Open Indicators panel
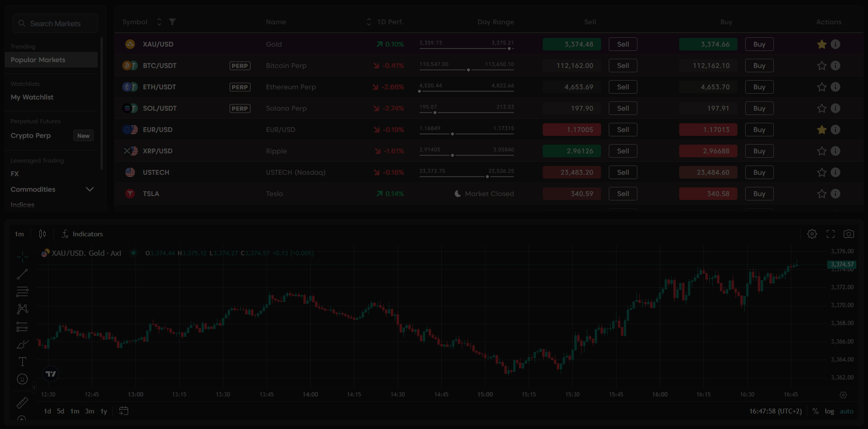Screen dimensions: 868x429 coord(82,234)
